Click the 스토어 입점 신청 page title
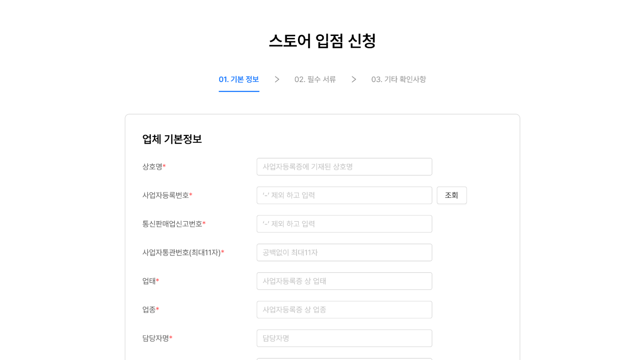The width and height of the screenshot is (644, 360). pos(322,41)
